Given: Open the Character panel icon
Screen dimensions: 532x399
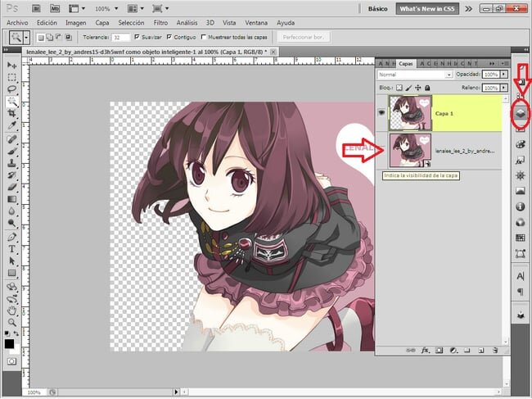Looking at the screenshot, I should 520,276.
